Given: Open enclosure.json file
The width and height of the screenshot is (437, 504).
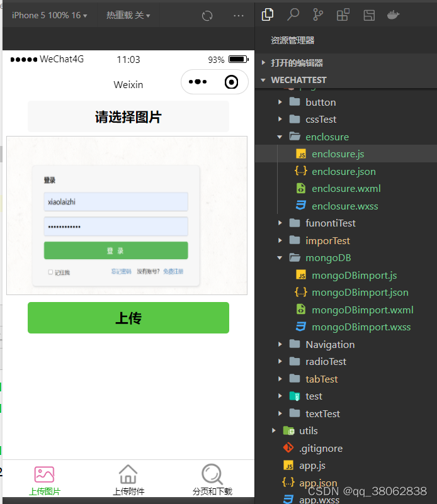Looking at the screenshot, I should point(346,171).
